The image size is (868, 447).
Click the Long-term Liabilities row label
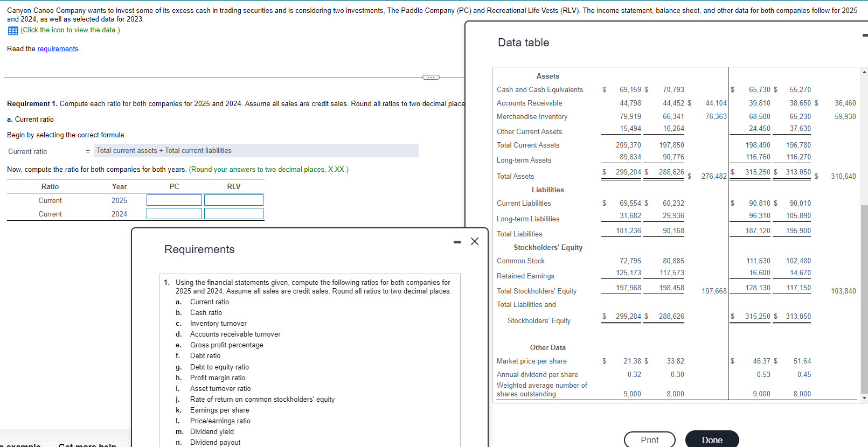[528, 219]
